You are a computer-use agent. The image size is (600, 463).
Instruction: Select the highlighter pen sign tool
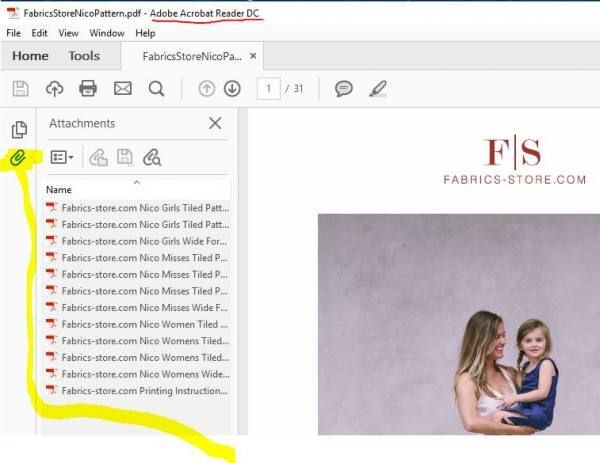point(377,88)
